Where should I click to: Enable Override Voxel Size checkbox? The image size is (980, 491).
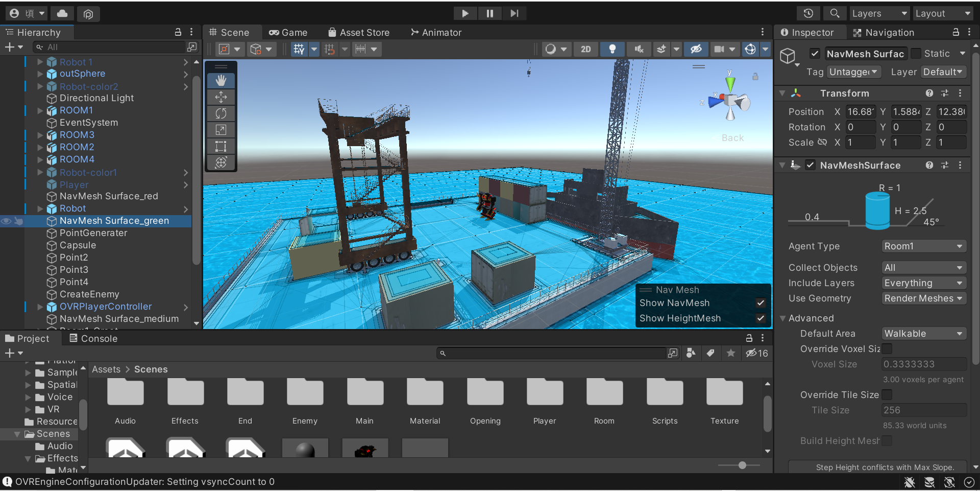pos(887,349)
